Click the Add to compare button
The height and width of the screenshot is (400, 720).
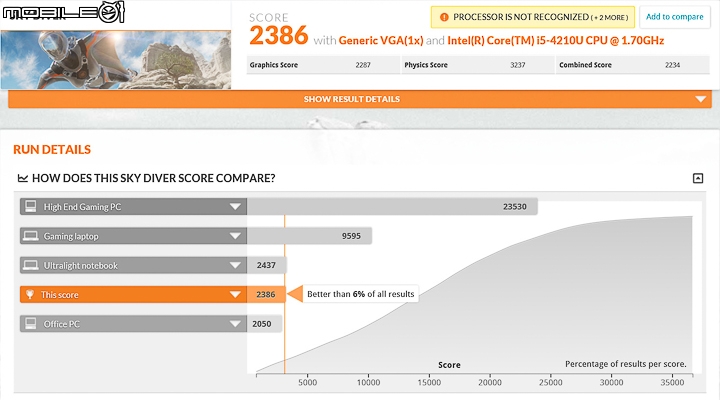675,17
